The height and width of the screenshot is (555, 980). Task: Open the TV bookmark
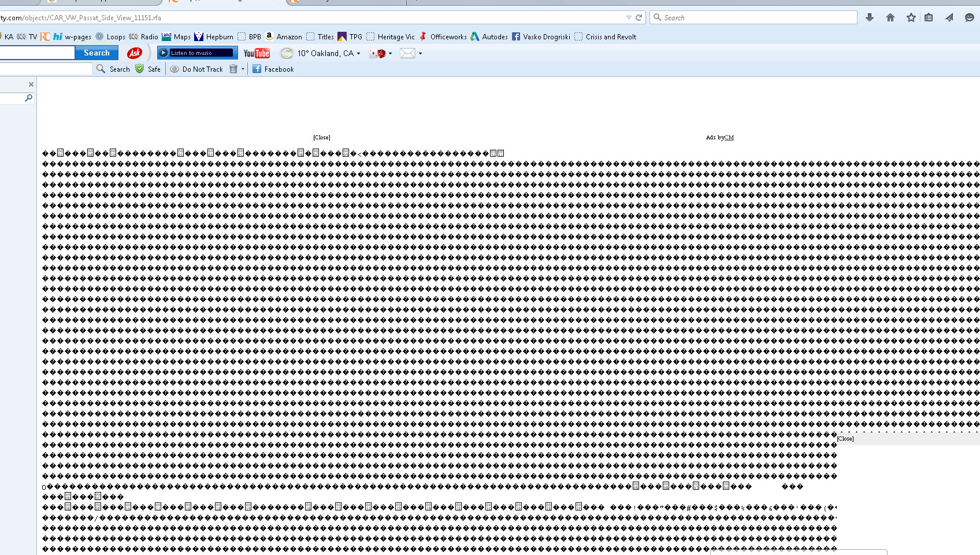[28, 36]
